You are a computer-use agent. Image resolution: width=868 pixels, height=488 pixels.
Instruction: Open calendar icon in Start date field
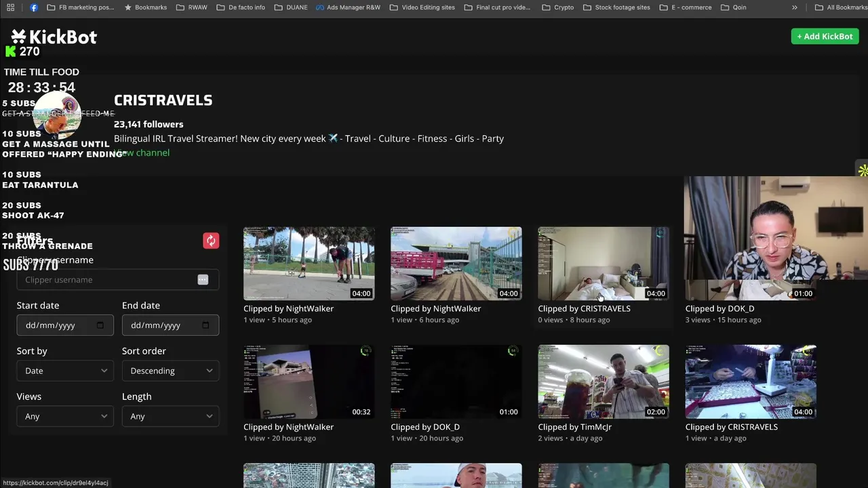pyautogui.click(x=100, y=325)
